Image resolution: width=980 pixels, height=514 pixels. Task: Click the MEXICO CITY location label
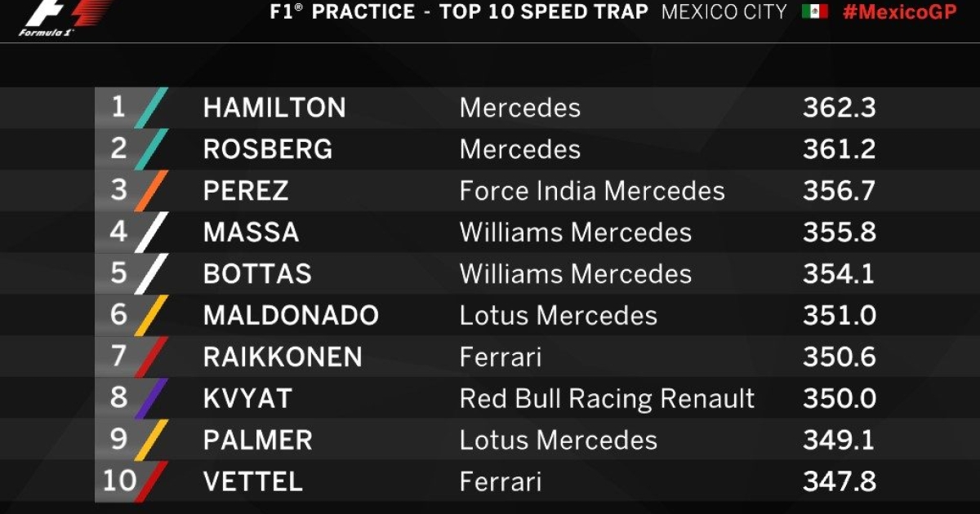tap(724, 12)
